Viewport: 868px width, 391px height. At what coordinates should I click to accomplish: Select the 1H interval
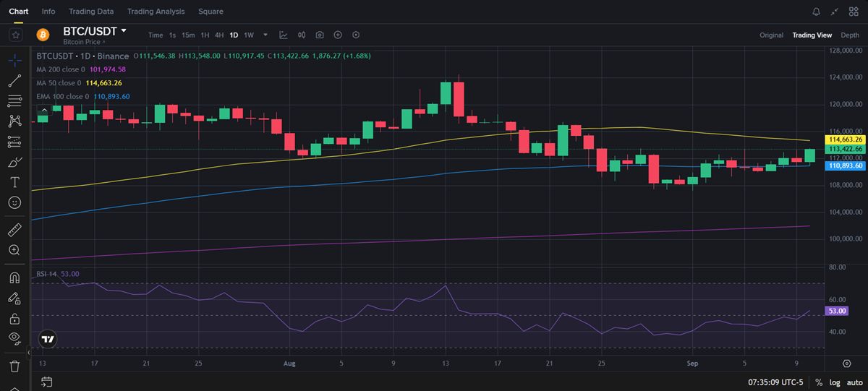pos(205,35)
